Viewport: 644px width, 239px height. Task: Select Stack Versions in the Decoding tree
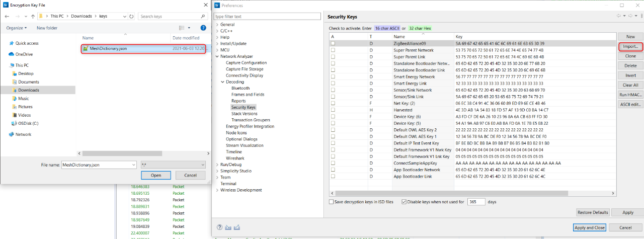[244, 114]
